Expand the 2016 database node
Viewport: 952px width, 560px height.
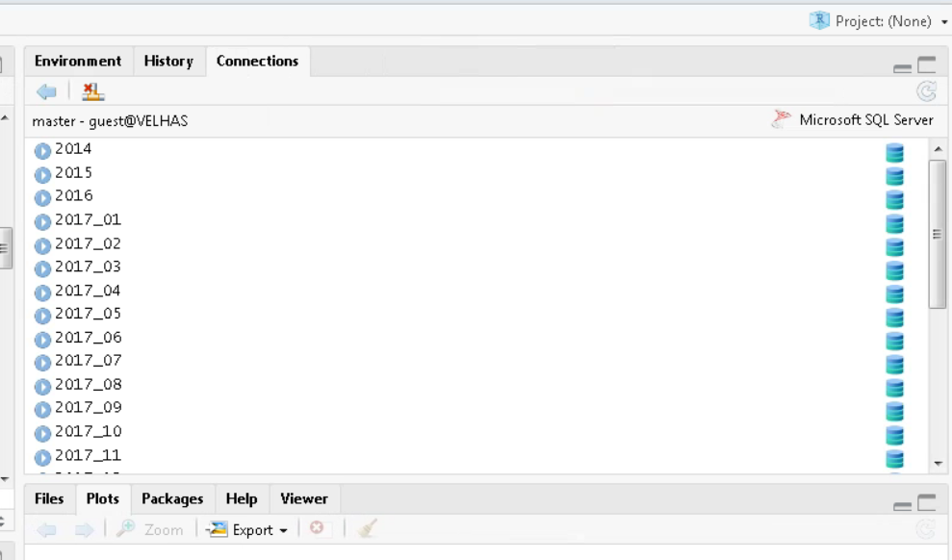42,197
